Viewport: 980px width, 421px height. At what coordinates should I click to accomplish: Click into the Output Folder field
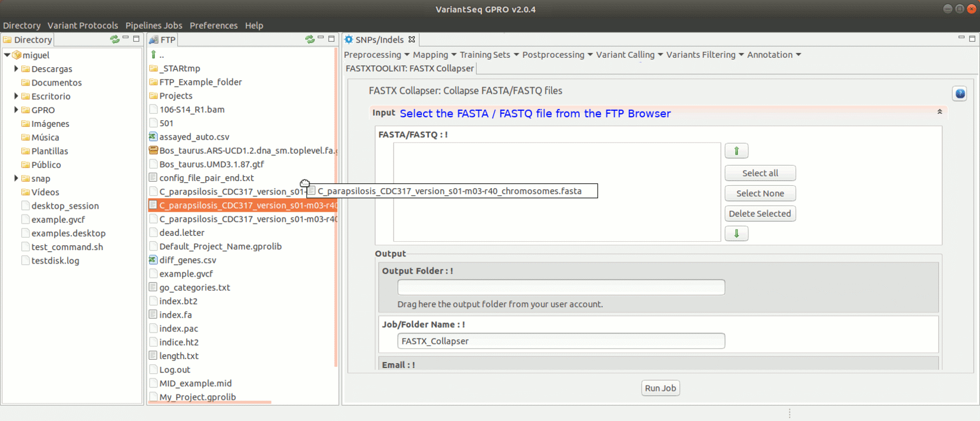point(560,287)
